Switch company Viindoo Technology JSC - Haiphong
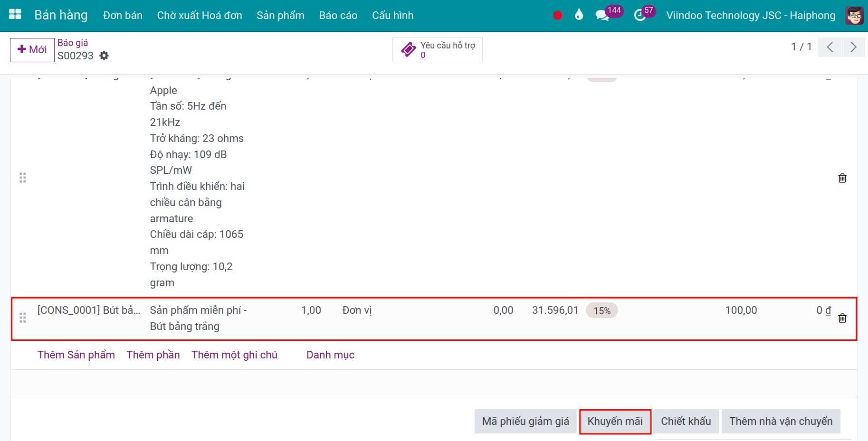Viewport: 868px width, 441px height. point(750,15)
